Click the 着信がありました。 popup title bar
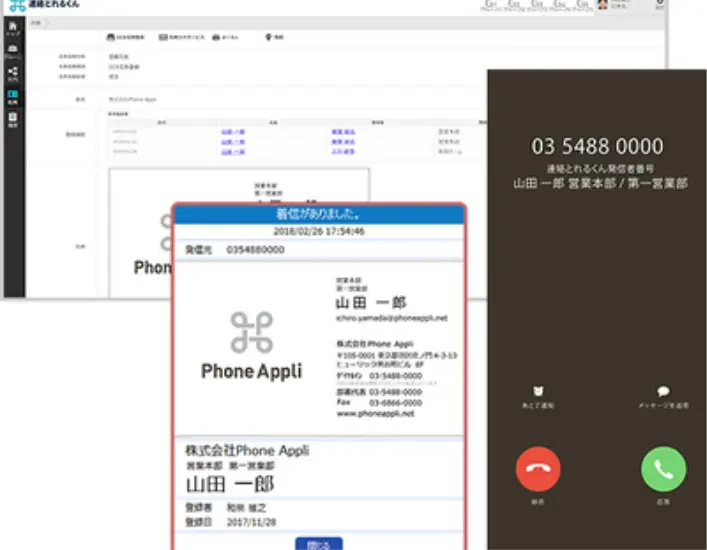The image size is (707, 550). (319, 214)
